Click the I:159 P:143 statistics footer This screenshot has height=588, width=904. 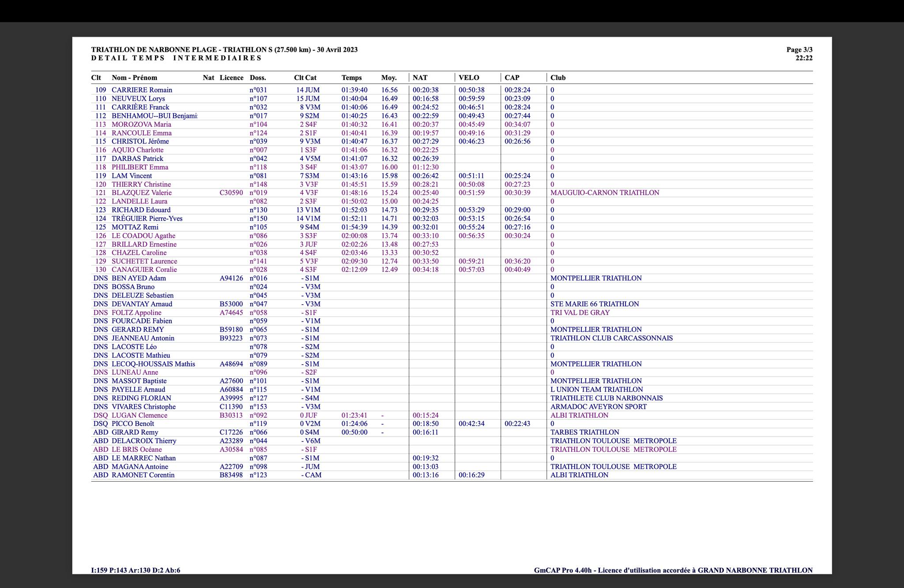(136, 570)
